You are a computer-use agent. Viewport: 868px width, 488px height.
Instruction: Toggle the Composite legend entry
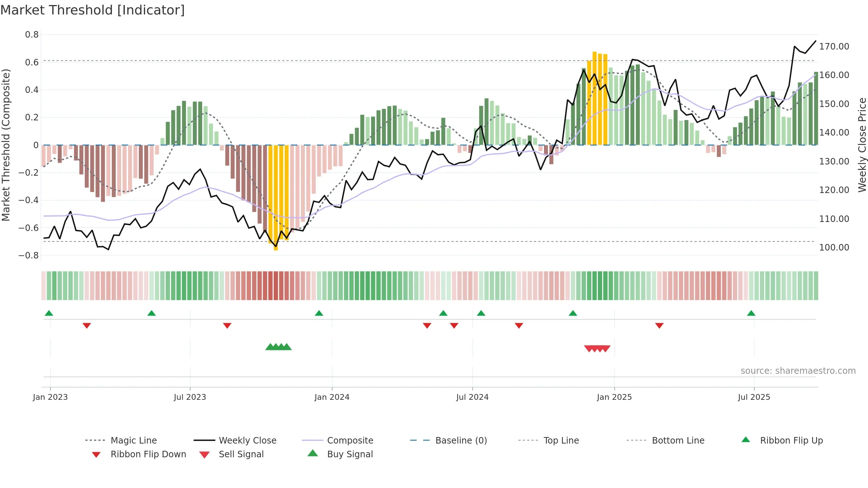click(x=337, y=440)
